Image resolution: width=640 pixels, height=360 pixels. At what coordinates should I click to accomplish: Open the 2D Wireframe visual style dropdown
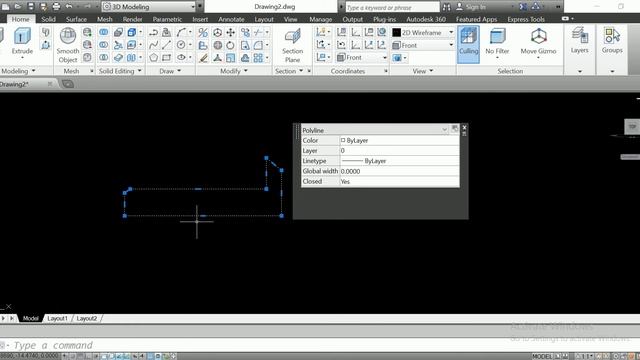(423, 32)
